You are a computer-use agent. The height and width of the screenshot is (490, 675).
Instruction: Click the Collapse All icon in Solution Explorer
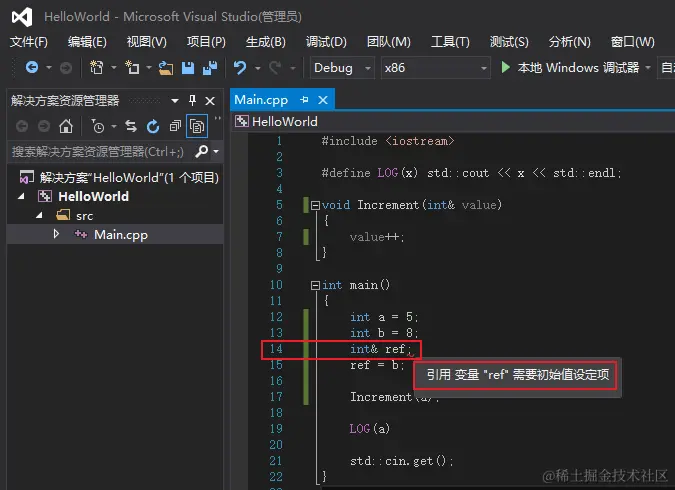[175, 126]
